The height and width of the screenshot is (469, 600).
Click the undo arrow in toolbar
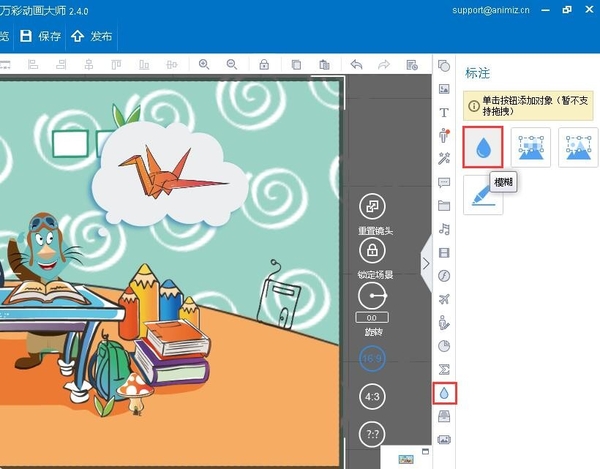point(356,65)
